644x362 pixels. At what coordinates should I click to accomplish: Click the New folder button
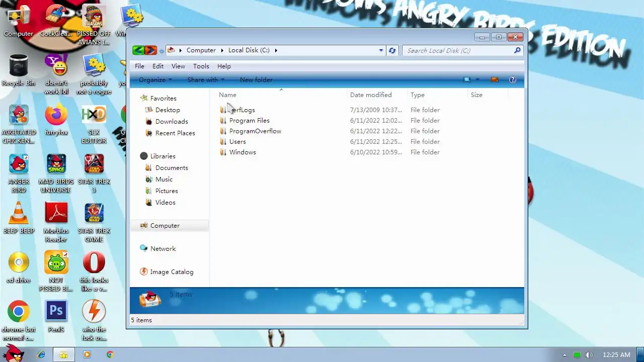point(256,79)
